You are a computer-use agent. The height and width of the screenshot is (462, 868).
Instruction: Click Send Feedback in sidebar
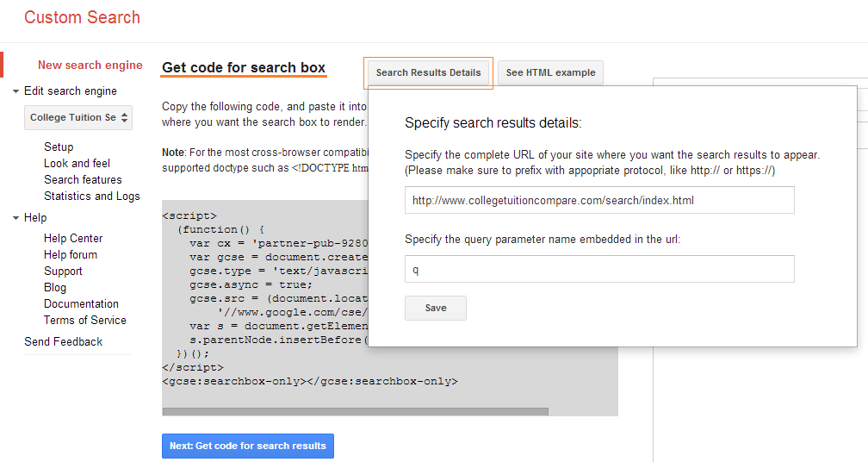click(x=63, y=341)
